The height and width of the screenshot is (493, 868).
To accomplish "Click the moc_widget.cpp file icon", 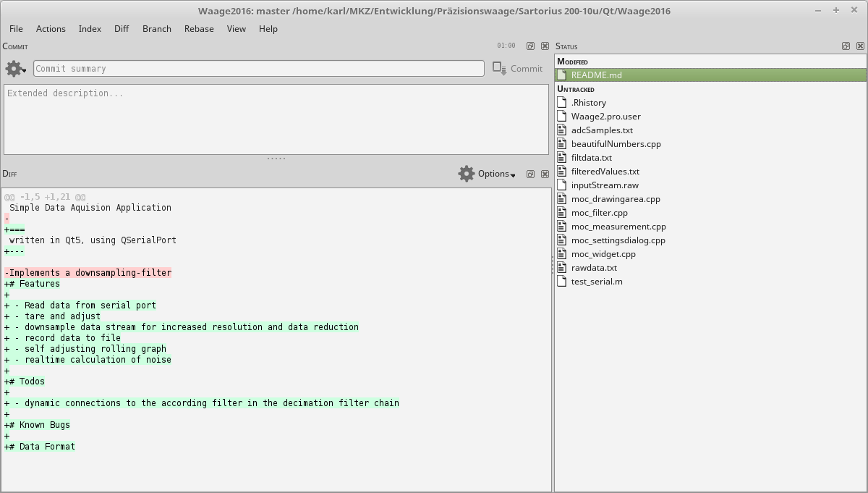I will (x=562, y=253).
